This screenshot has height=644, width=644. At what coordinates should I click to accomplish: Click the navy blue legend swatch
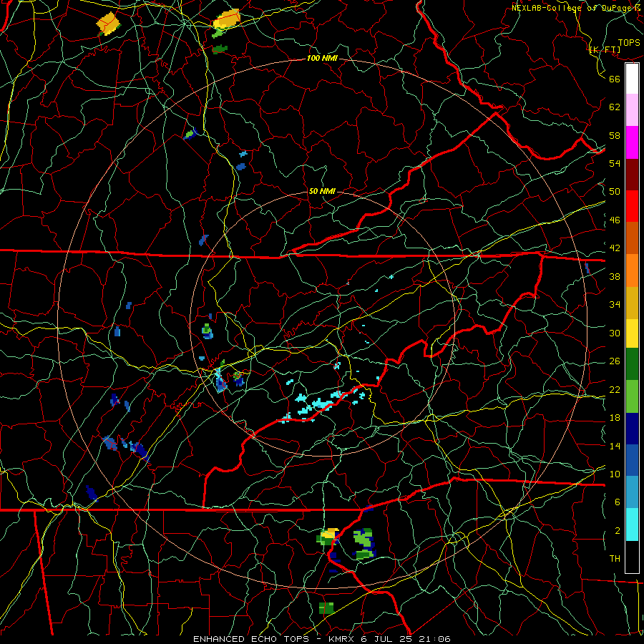pyautogui.click(x=632, y=429)
